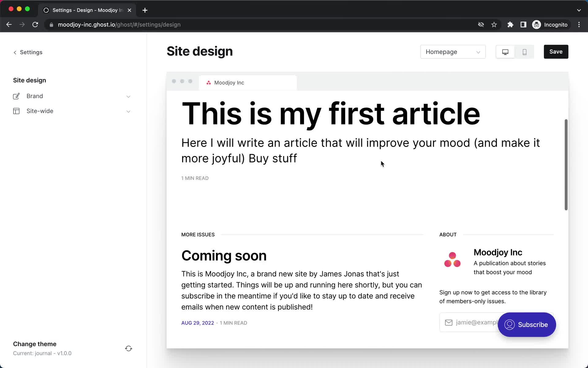Open the Homepage dropdown selector

pyautogui.click(x=452, y=52)
